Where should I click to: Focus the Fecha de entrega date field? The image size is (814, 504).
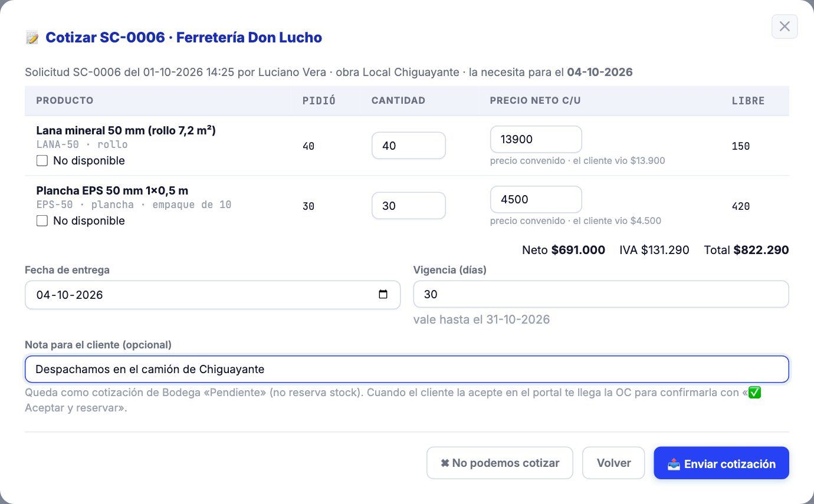coord(212,295)
